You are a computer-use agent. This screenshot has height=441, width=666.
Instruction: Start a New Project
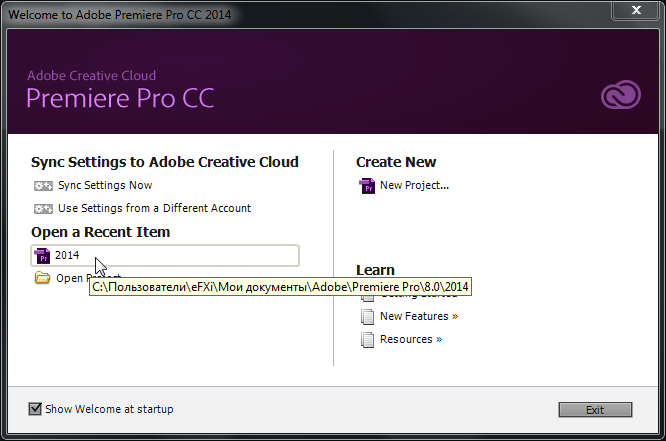pos(414,185)
